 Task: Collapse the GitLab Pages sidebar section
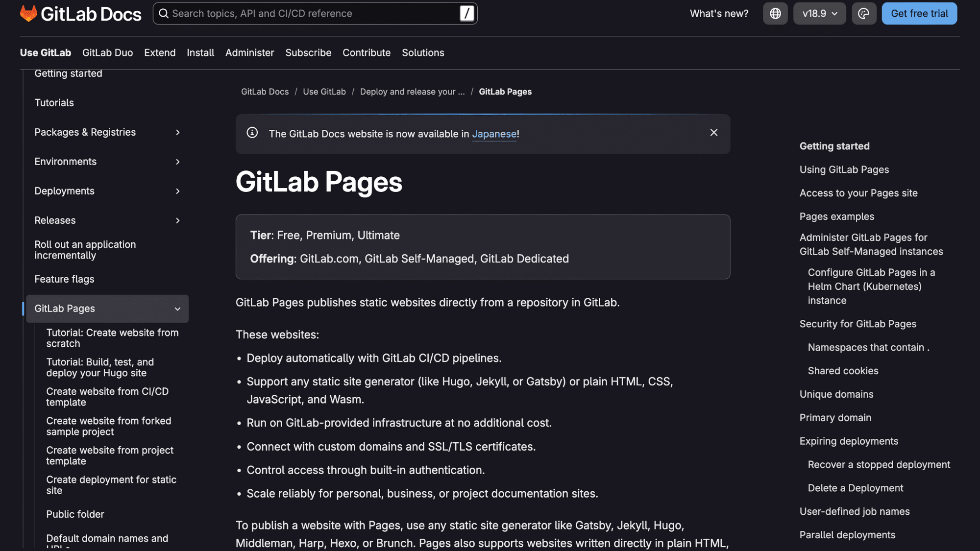pyautogui.click(x=177, y=309)
